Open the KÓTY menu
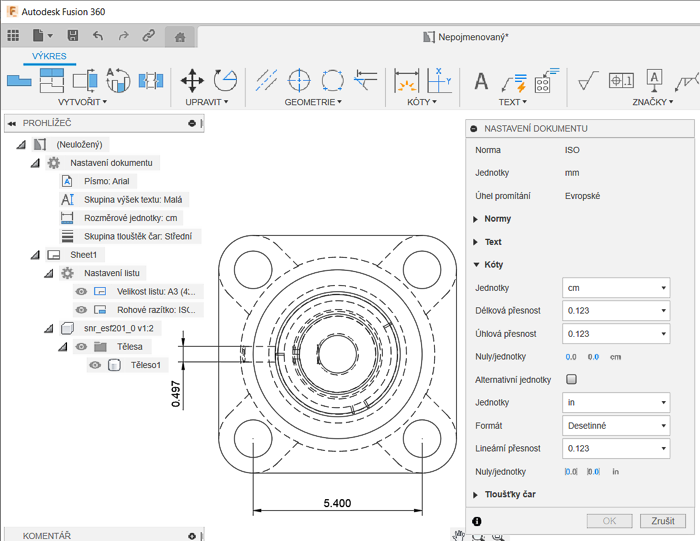The height and width of the screenshot is (541, 700). coord(422,102)
